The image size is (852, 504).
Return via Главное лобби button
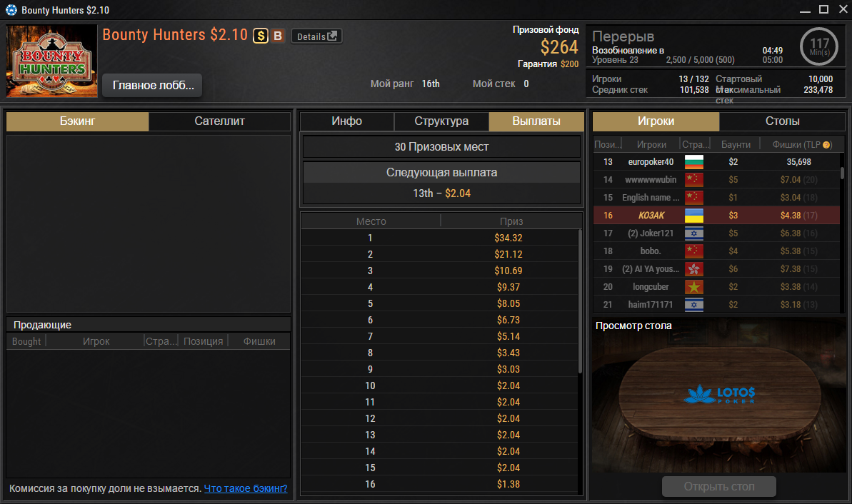(x=152, y=85)
